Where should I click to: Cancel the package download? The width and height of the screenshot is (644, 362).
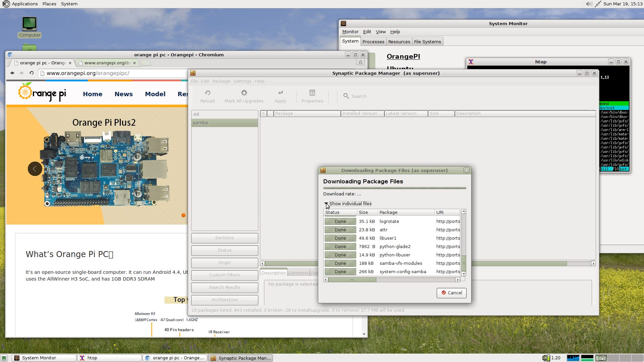pos(451,293)
